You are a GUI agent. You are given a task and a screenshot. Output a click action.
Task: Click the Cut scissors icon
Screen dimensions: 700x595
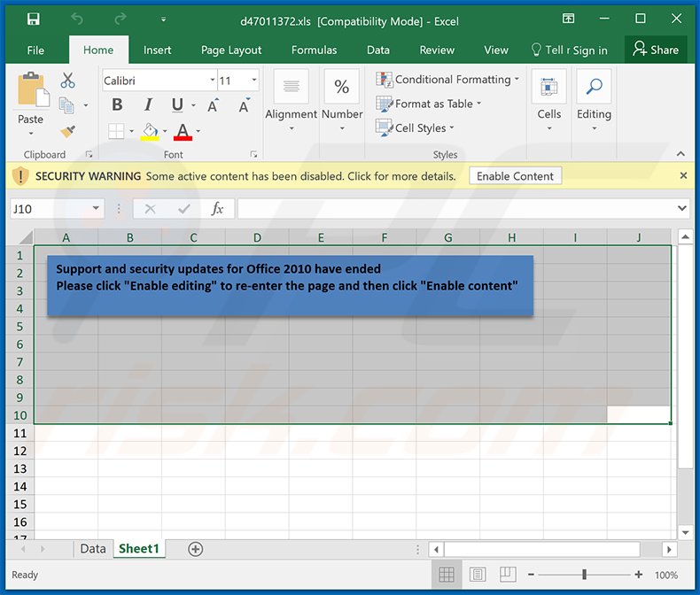(68, 81)
